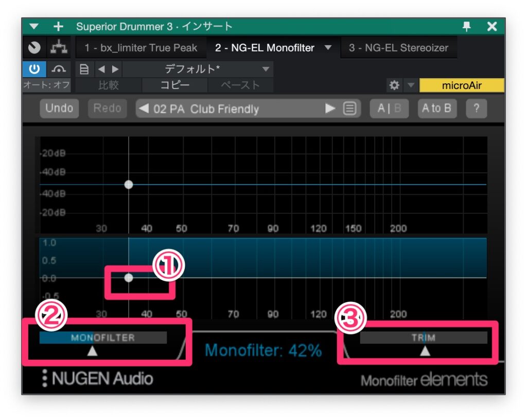The width and height of the screenshot is (527, 420).
Task: Click the Undo button
Action: point(59,108)
